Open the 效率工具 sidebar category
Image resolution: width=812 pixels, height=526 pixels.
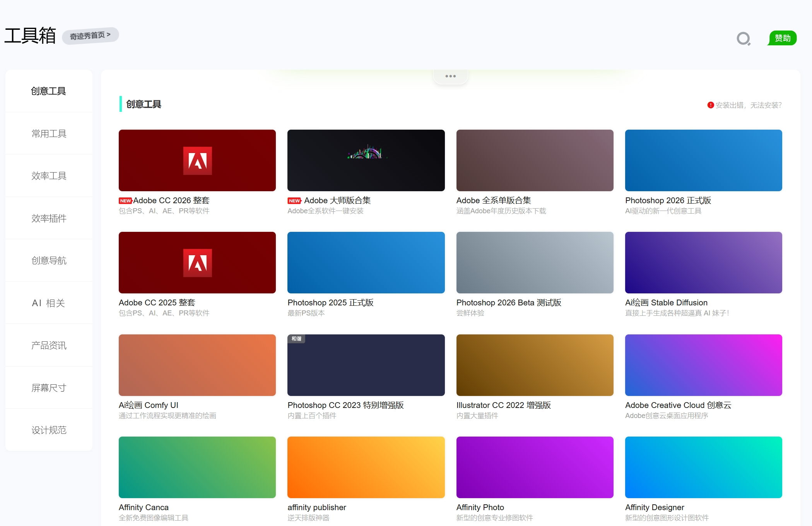pyautogui.click(x=49, y=176)
